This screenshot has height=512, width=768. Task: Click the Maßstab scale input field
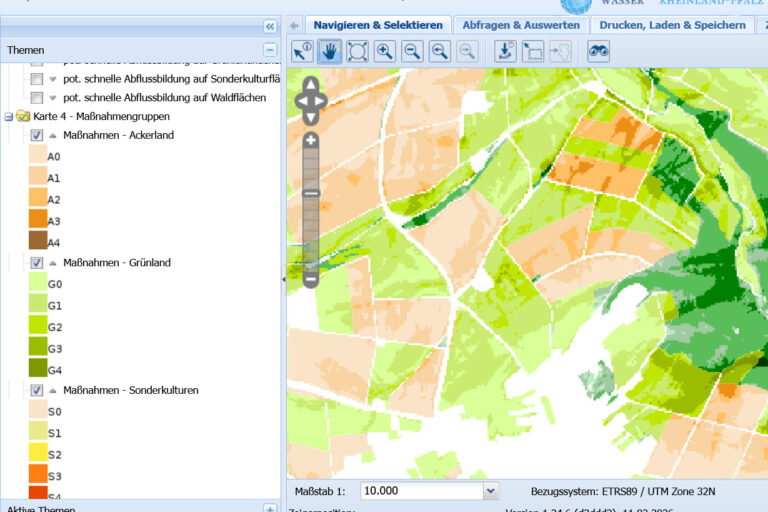tap(422, 491)
